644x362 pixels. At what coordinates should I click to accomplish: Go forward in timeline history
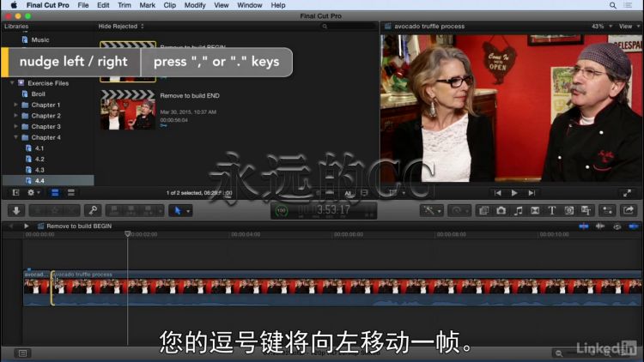click(26, 226)
